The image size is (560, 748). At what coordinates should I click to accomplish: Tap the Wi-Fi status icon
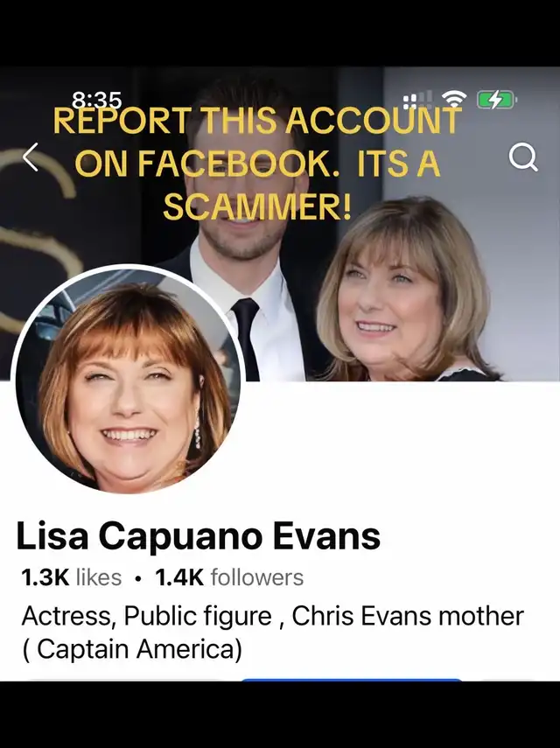click(454, 98)
